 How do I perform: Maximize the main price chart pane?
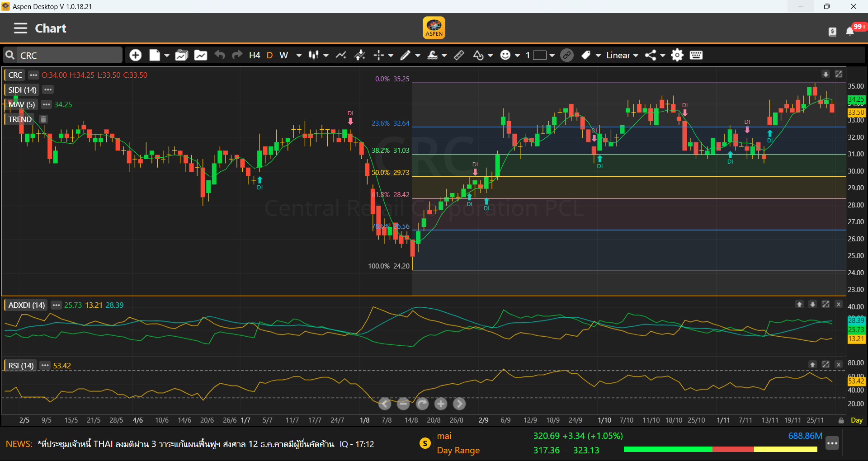839,74
